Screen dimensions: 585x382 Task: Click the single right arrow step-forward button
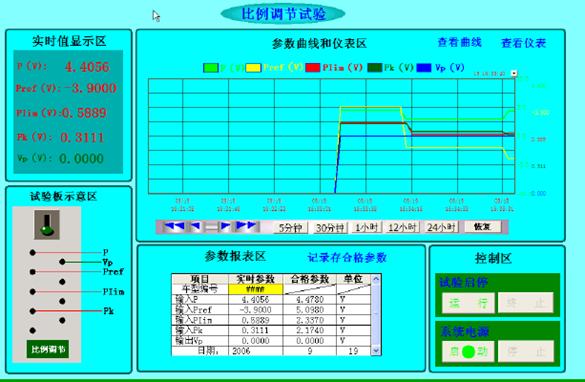click(225, 226)
